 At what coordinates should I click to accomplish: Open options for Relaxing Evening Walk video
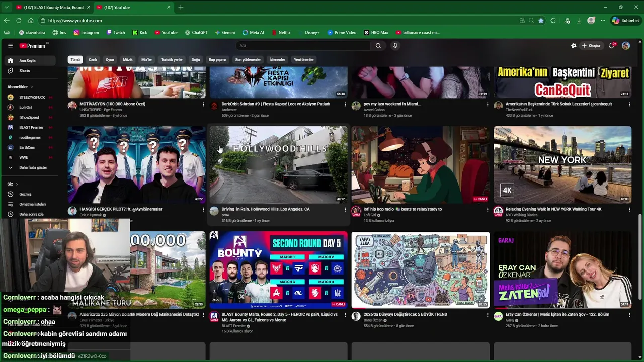point(629,210)
